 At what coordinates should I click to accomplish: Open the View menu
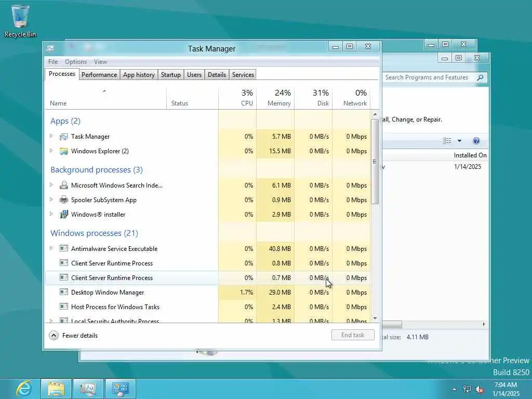click(100, 62)
